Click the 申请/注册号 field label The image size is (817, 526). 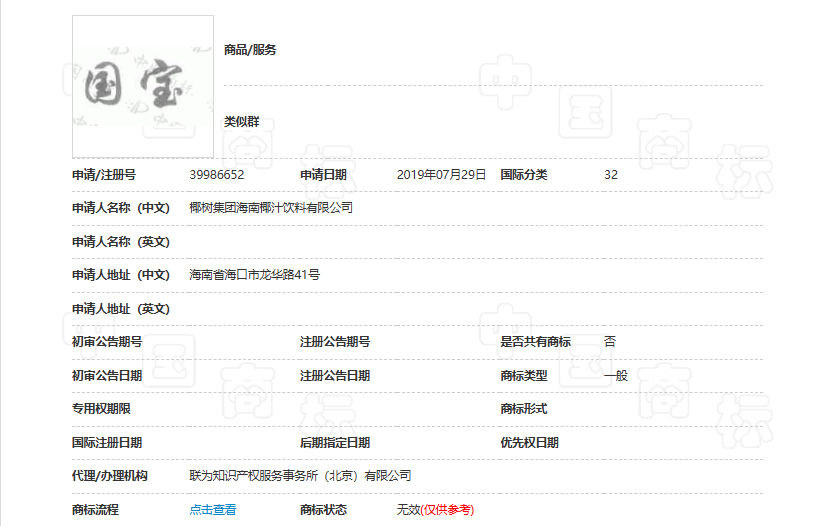(104, 174)
